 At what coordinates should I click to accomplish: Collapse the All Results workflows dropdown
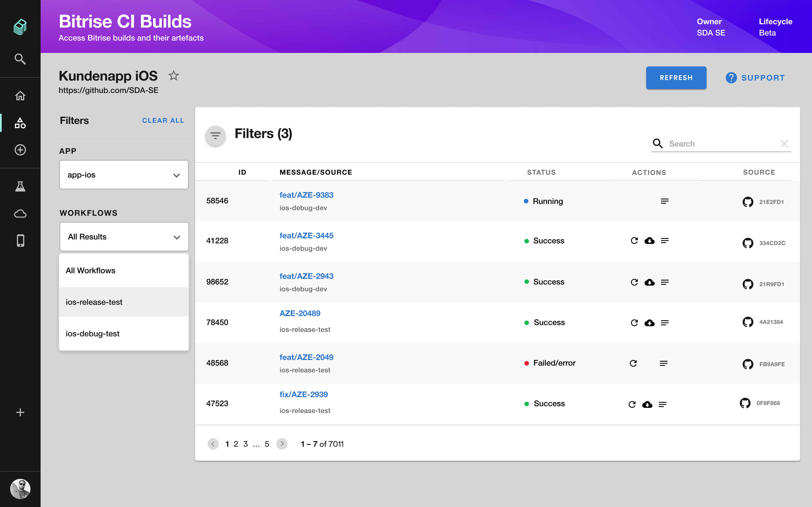click(124, 237)
